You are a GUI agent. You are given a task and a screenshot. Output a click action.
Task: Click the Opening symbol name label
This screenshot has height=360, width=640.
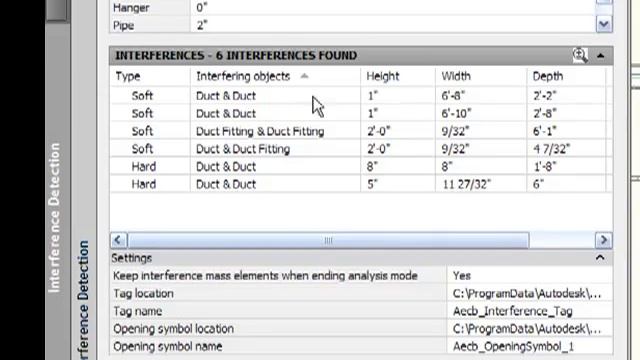(x=167, y=347)
